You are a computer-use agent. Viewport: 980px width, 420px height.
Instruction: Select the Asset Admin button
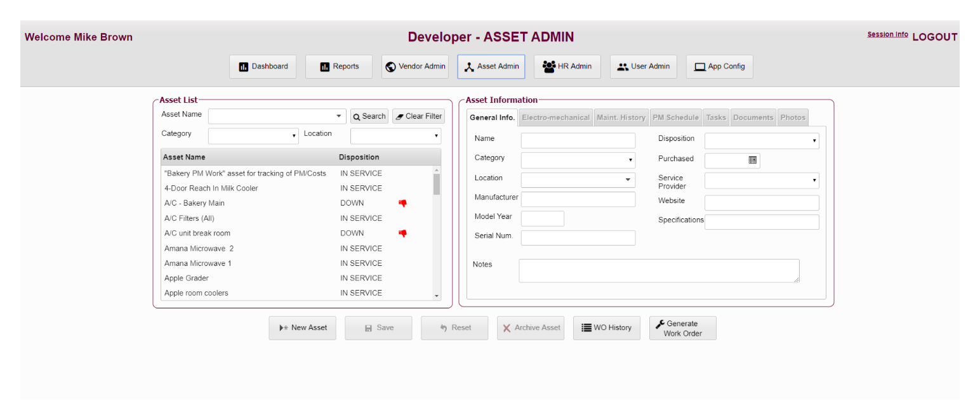click(491, 67)
